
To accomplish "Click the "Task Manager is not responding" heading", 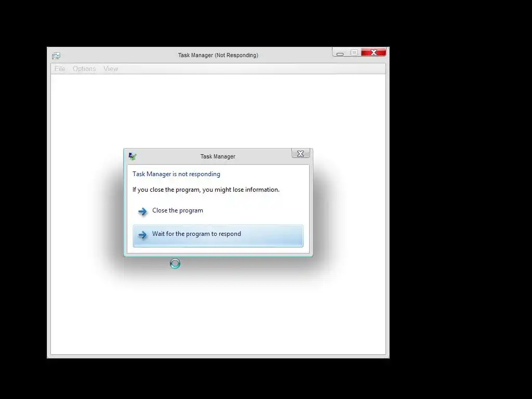I will pyautogui.click(x=176, y=174).
